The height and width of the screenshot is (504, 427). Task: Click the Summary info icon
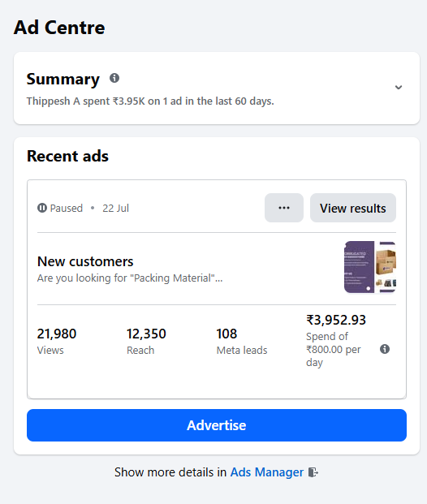point(114,78)
